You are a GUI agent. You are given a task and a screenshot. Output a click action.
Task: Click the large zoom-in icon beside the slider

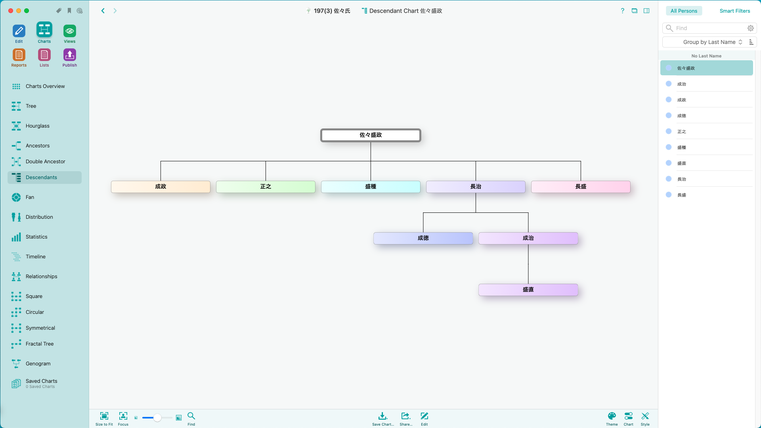pyautogui.click(x=179, y=418)
